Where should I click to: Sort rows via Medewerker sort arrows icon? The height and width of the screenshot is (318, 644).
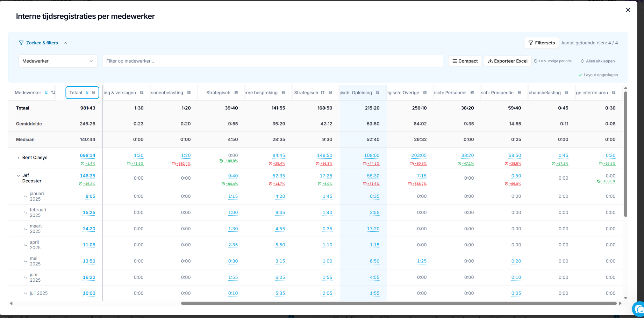click(x=53, y=93)
